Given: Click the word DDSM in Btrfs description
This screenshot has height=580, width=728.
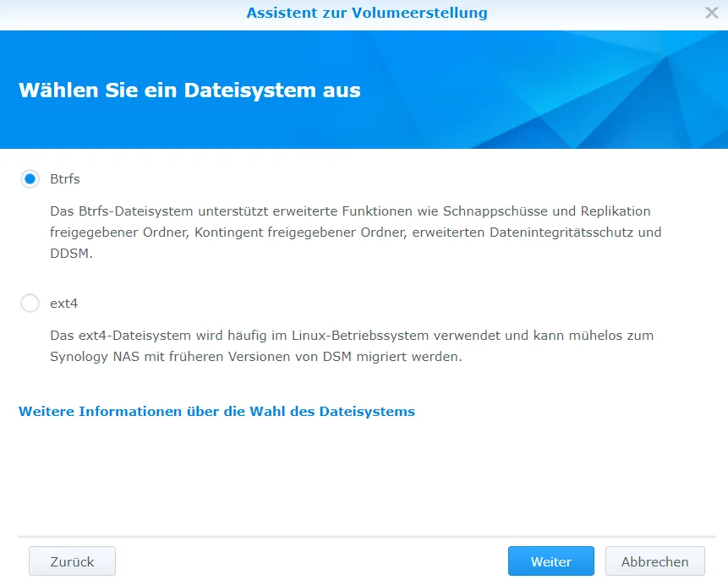Looking at the screenshot, I should point(71,254).
